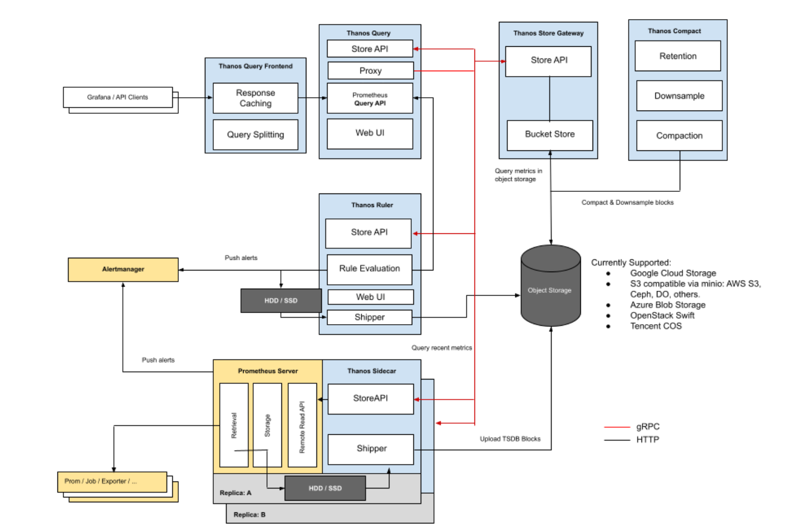Click the Tencent COS list item
808x532 pixels.
[656, 326]
